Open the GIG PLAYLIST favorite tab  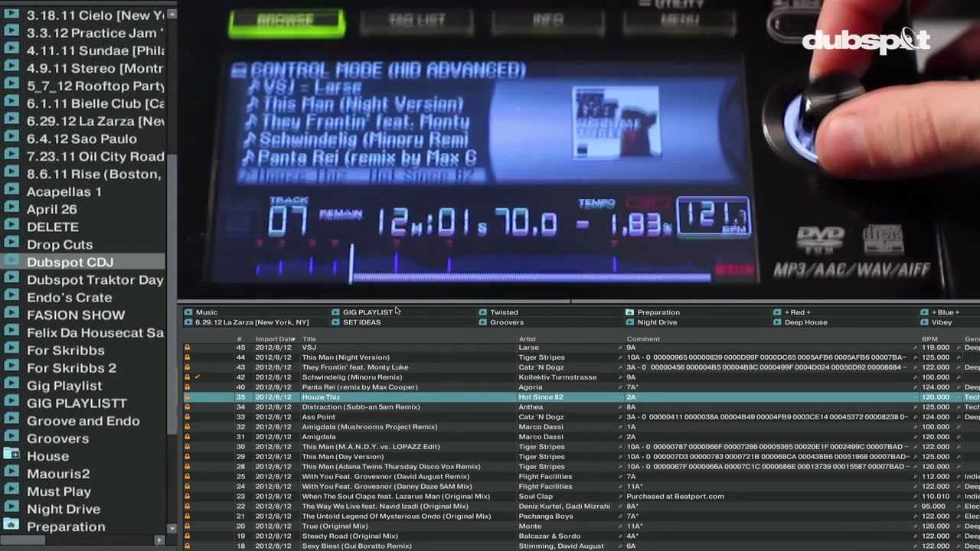tap(367, 312)
